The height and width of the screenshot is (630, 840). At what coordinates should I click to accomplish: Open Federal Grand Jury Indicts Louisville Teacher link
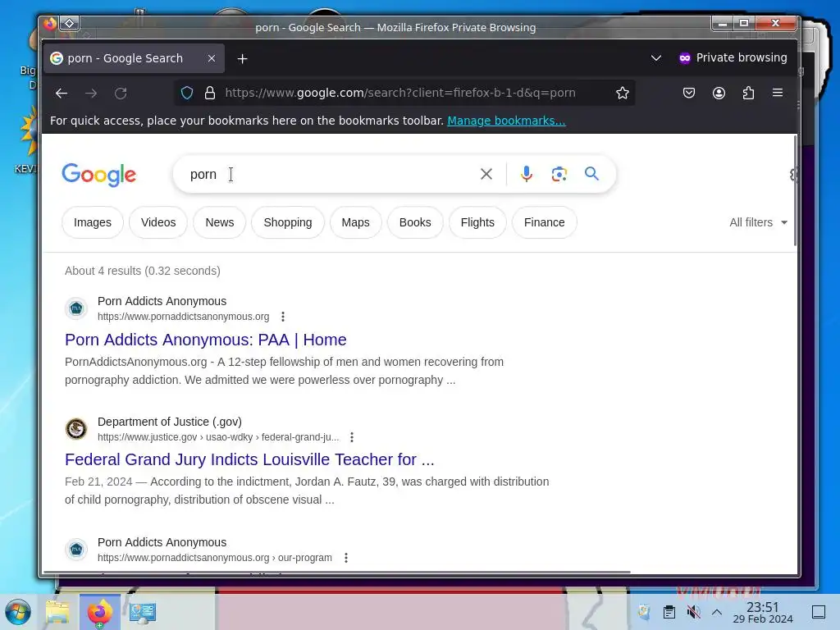tap(249, 459)
